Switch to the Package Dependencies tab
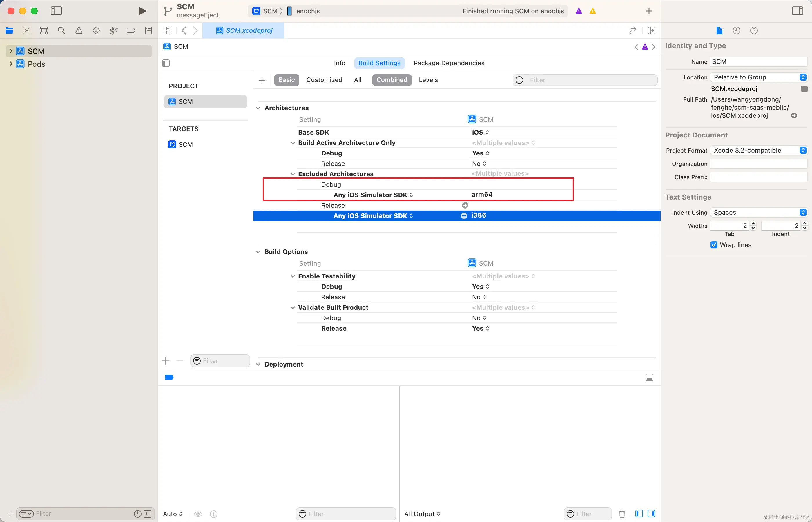 449,63
